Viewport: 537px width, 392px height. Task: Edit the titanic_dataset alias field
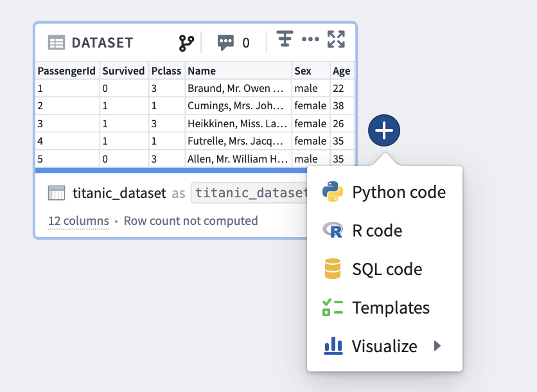[249, 193]
